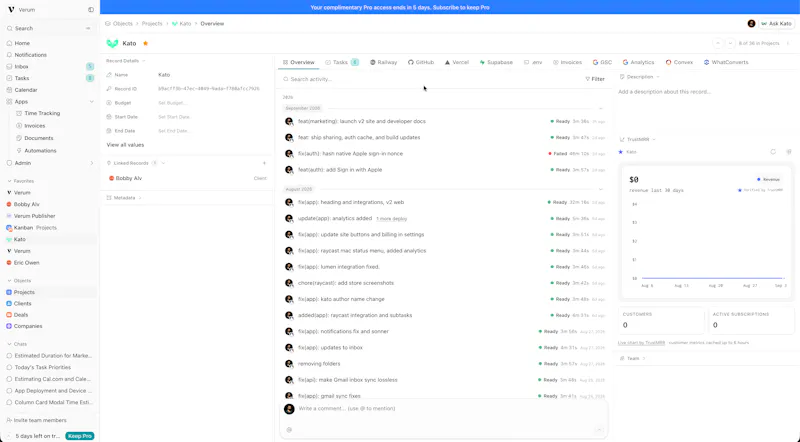Image resolution: width=800 pixels, height=442 pixels.
Task: Open Today's Task Priorities chat
Action: point(43,367)
